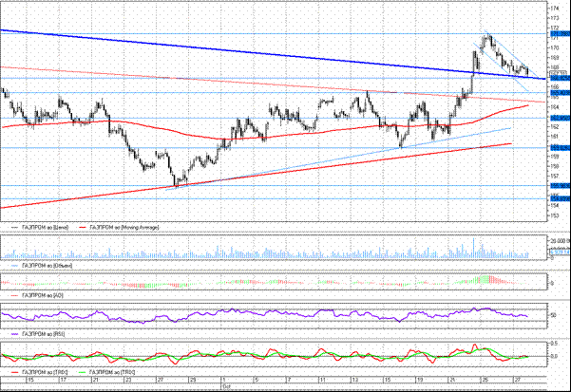
Task: Click the 162 price axis label
Action: click(x=555, y=126)
